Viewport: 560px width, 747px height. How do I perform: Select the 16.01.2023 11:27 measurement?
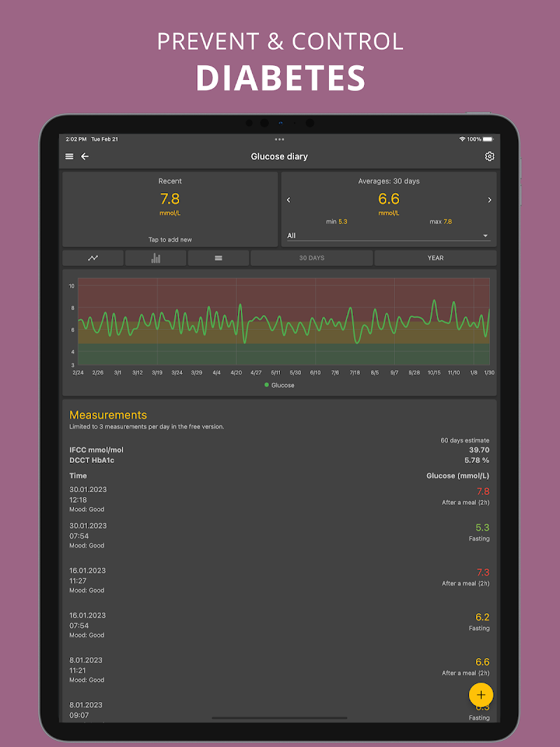(x=279, y=580)
